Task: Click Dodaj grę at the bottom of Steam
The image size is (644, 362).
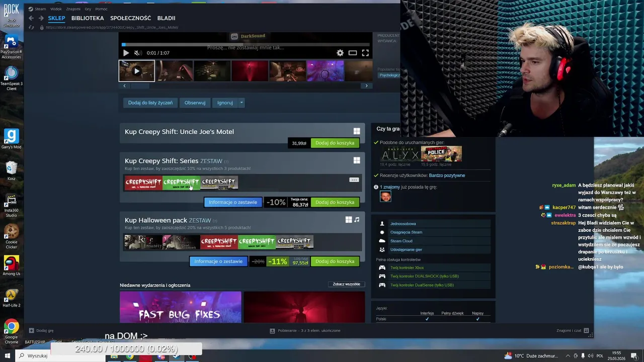Action: tap(41, 330)
